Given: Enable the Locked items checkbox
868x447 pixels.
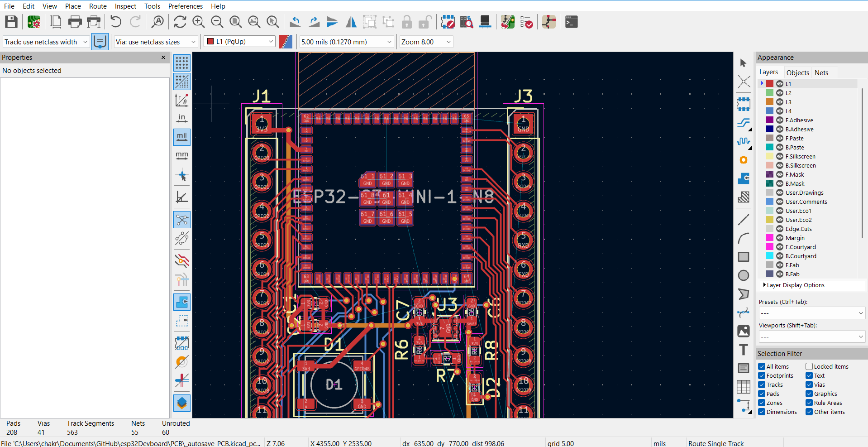Looking at the screenshot, I should tap(809, 366).
